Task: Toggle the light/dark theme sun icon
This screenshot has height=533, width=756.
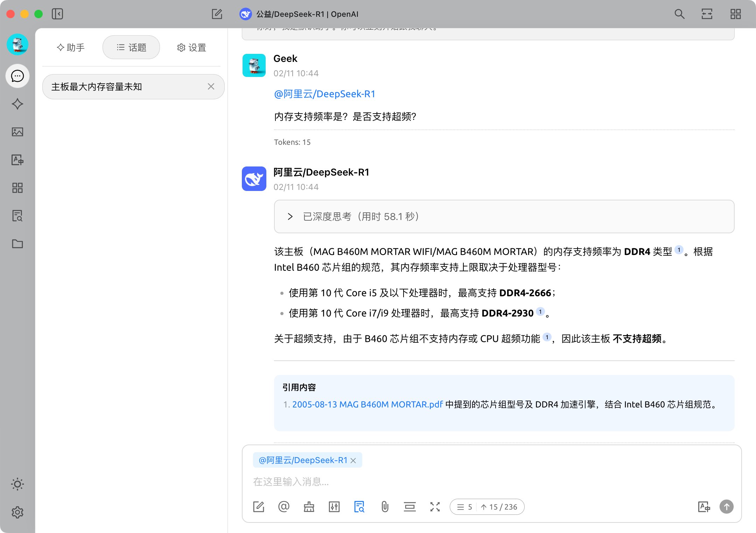Action: click(x=17, y=484)
